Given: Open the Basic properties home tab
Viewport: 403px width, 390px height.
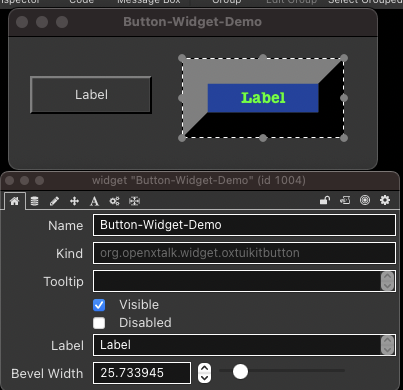Looking at the screenshot, I should (x=14, y=201).
